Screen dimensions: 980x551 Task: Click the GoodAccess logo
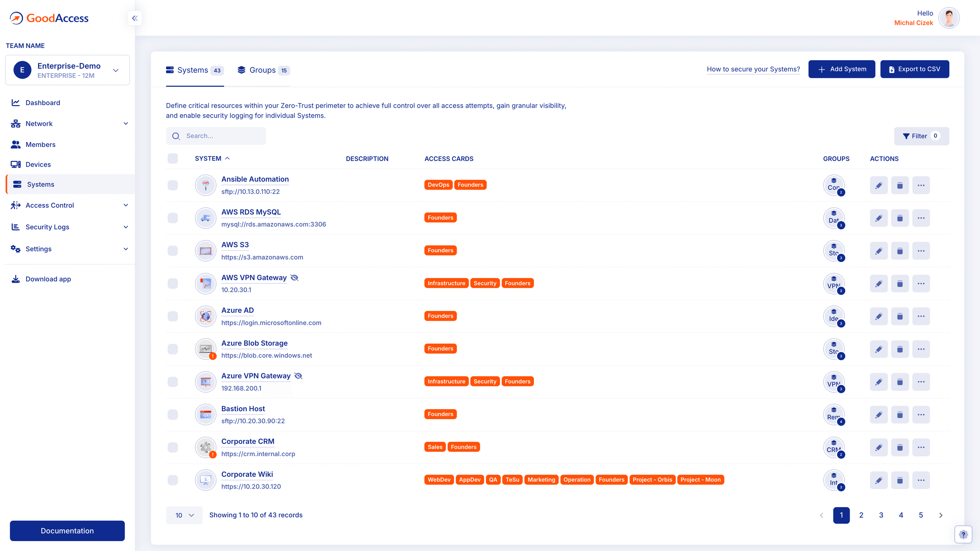pos(49,18)
